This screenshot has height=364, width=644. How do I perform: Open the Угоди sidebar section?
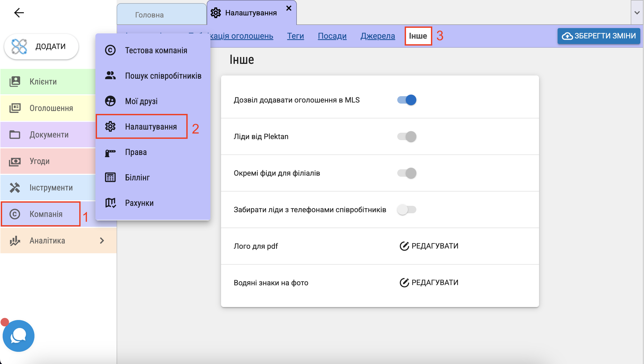pyautogui.click(x=48, y=161)
